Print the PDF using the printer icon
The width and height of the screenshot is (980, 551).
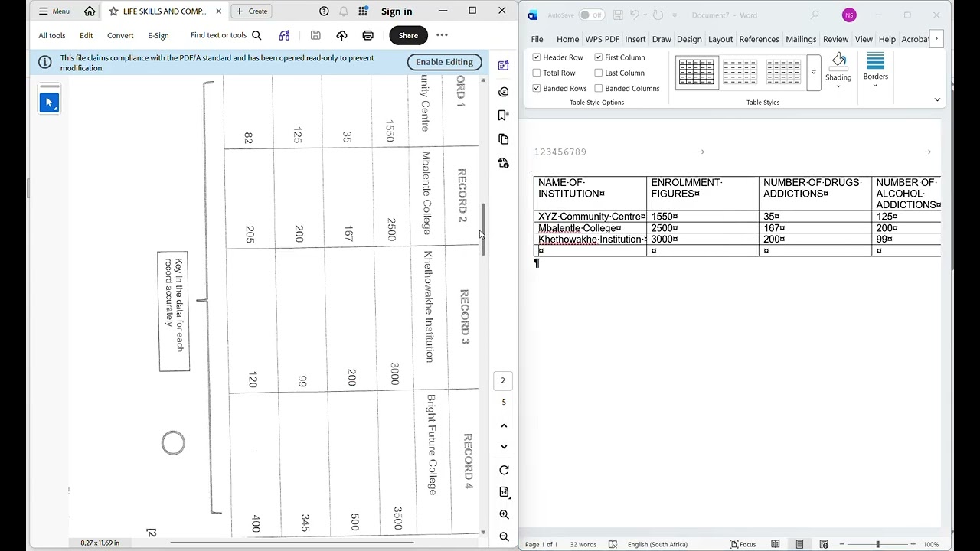pyautogui.click(x=368, y=35)
